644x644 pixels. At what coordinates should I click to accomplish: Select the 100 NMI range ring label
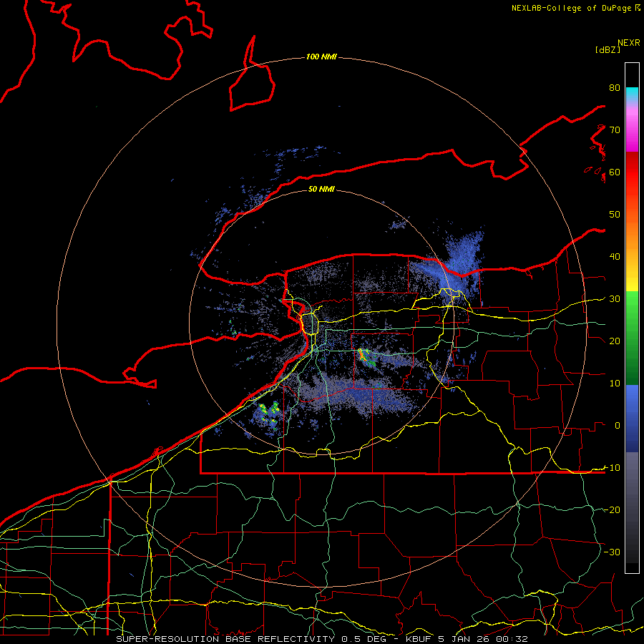click(x=321, y=57)
